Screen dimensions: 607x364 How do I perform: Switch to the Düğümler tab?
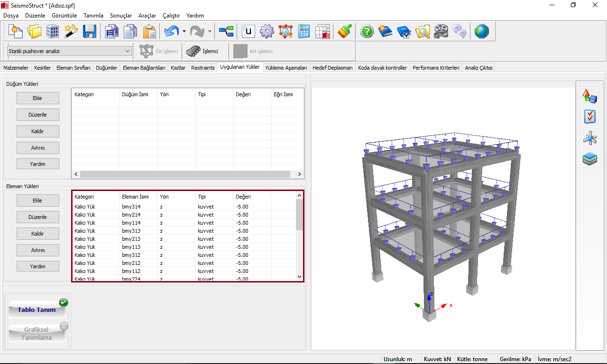(106, 68)
